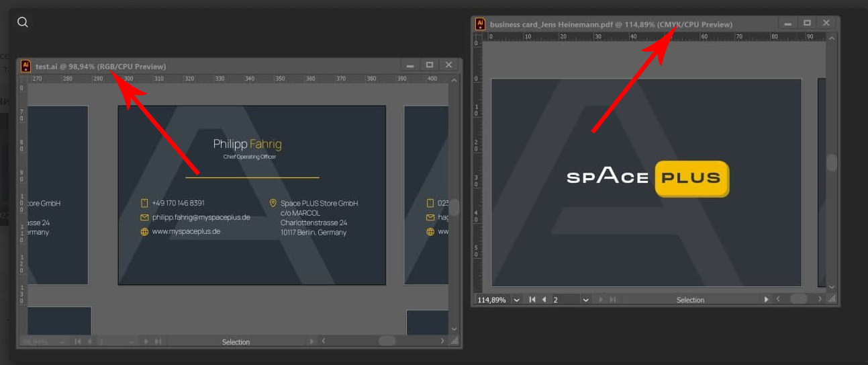The image size is (868, 365).
Task: Close the test.ai window
Action: pyautogui.click(x=449, y=65)
